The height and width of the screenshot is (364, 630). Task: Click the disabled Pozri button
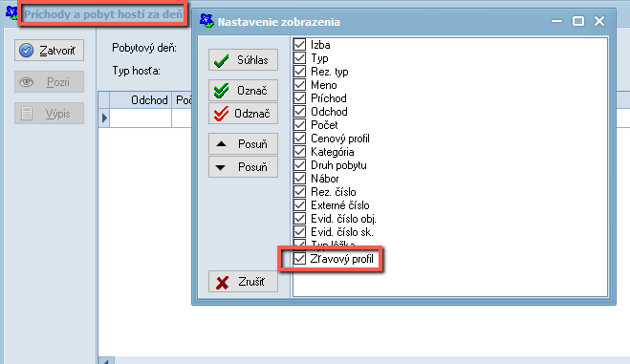coord(49,82)
